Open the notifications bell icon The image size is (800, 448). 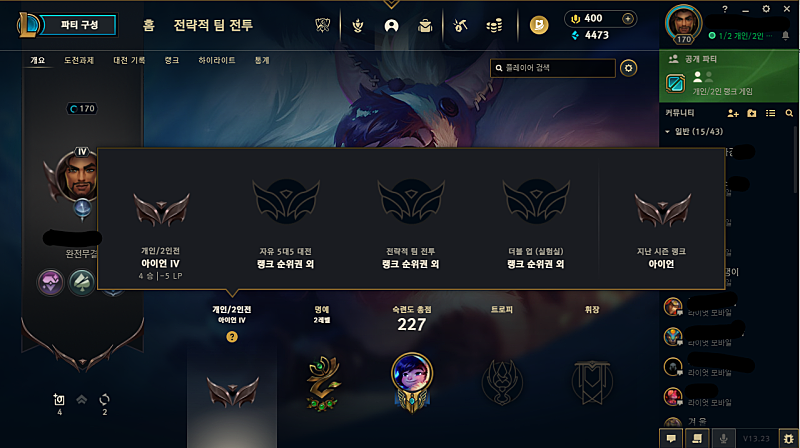click(785, 35)
